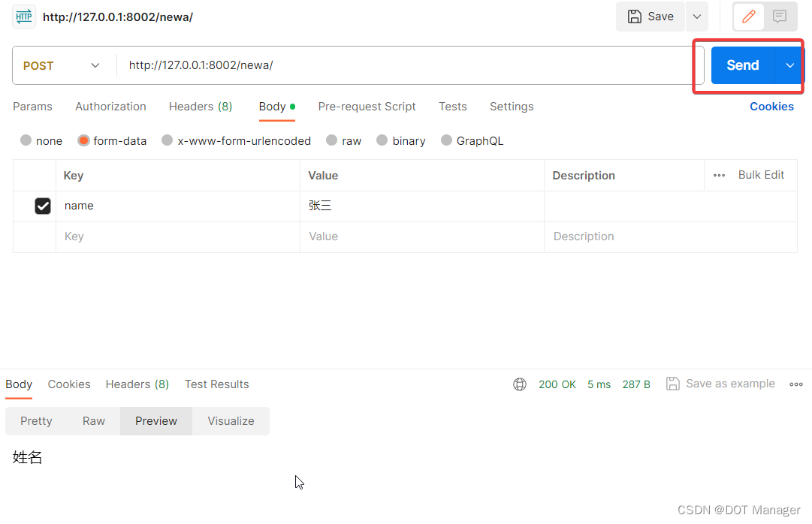Open the Params tab
Image resolution: width=812 pixels, height=524 pixels.
[x=32, y=107]
